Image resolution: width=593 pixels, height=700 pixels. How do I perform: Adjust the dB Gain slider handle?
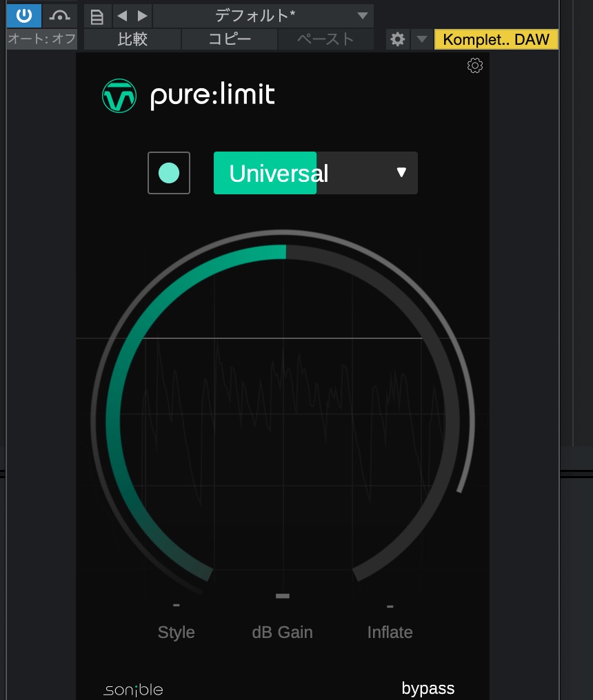282,596
